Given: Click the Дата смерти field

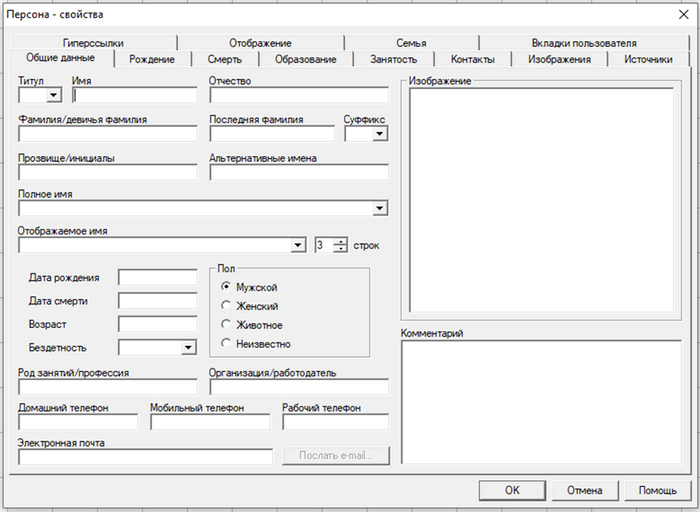Looking at the screenshot, I should 158,301.
